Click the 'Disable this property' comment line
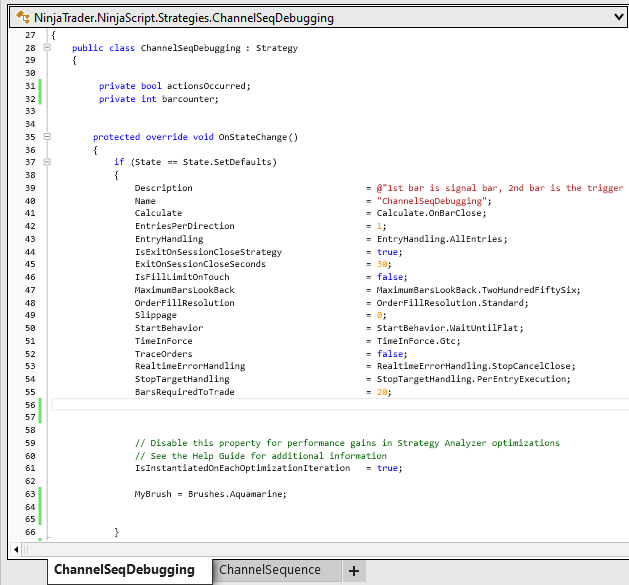Viewport: 629px width, 585px height. [347, 443]
